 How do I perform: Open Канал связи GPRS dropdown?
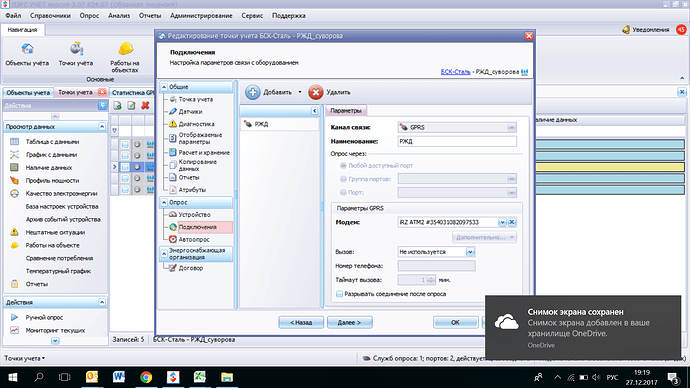pos(511,128)
